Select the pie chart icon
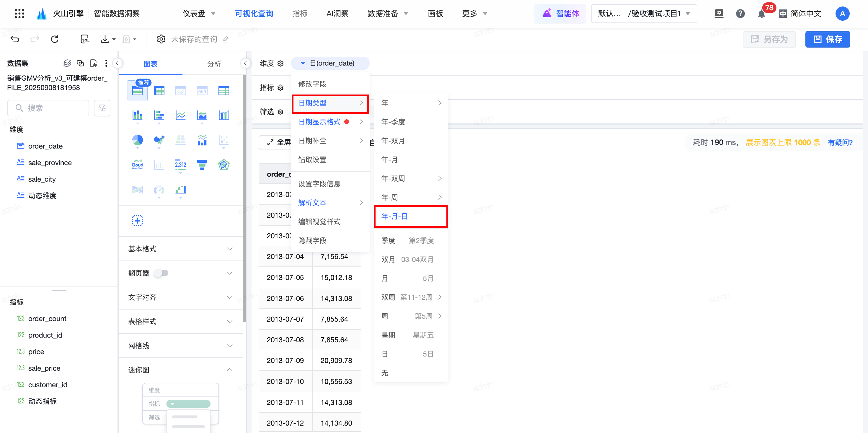Screen dimensions: 868x433 [x=137, y=140]
